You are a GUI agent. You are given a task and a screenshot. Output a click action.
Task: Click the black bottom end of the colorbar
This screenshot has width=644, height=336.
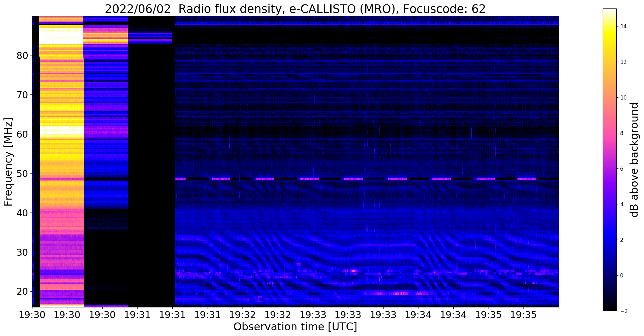(609, 308)
